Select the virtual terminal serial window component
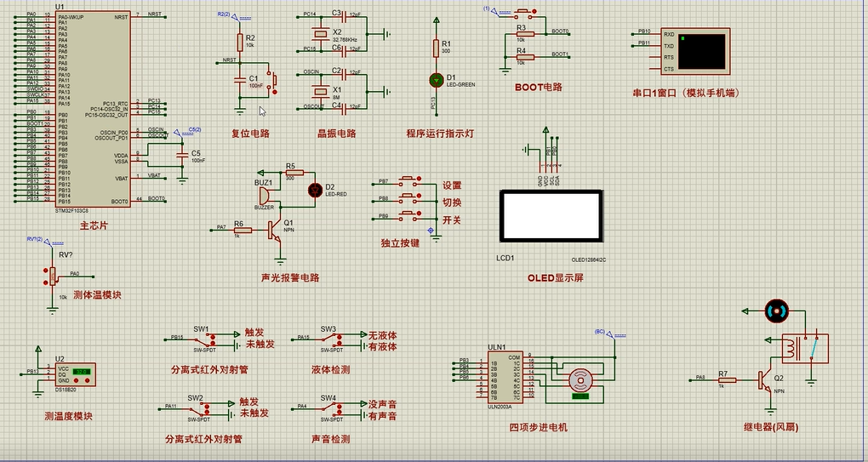 (695, 51)
